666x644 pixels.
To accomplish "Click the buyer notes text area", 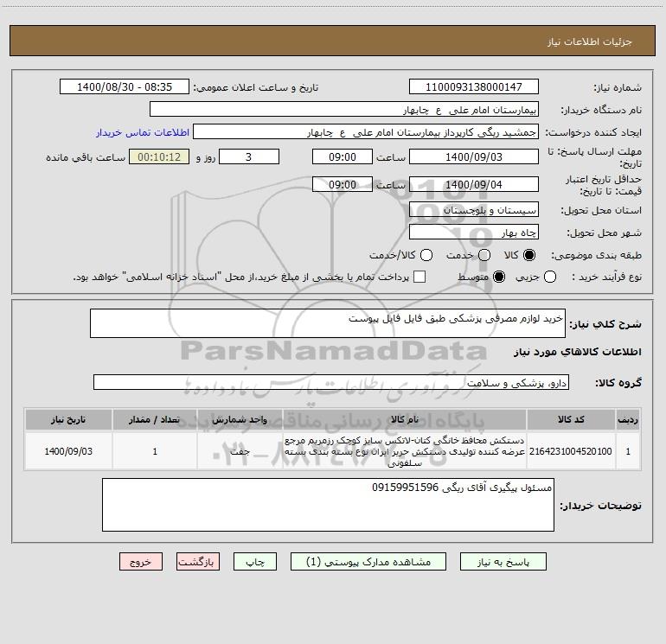I will pos(328,505).
